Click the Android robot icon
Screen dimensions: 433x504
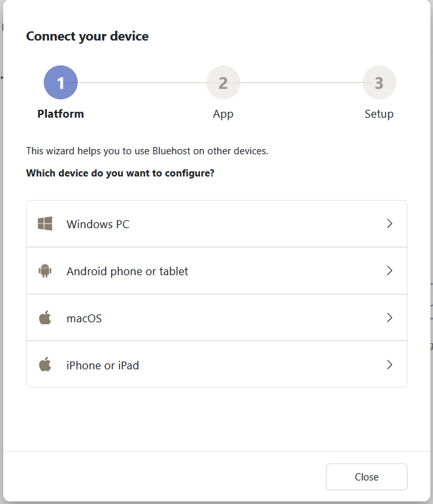tap(45, 271)
